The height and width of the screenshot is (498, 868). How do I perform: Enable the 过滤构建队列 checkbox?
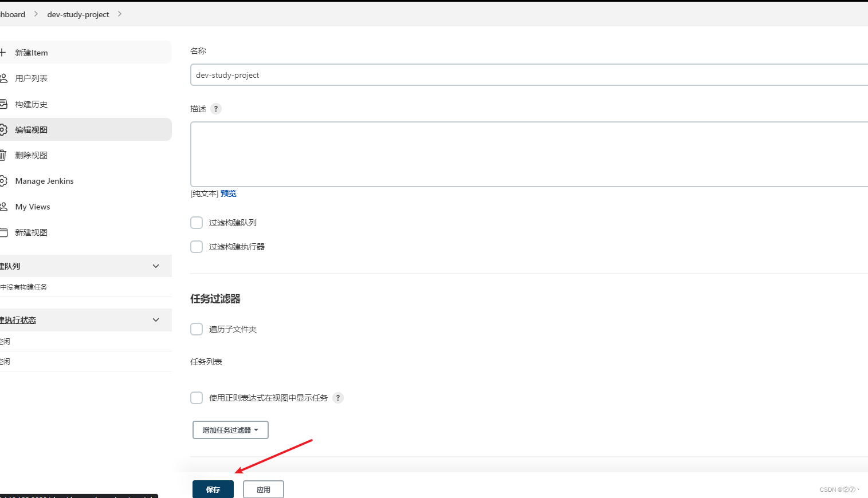pos(197,222)
